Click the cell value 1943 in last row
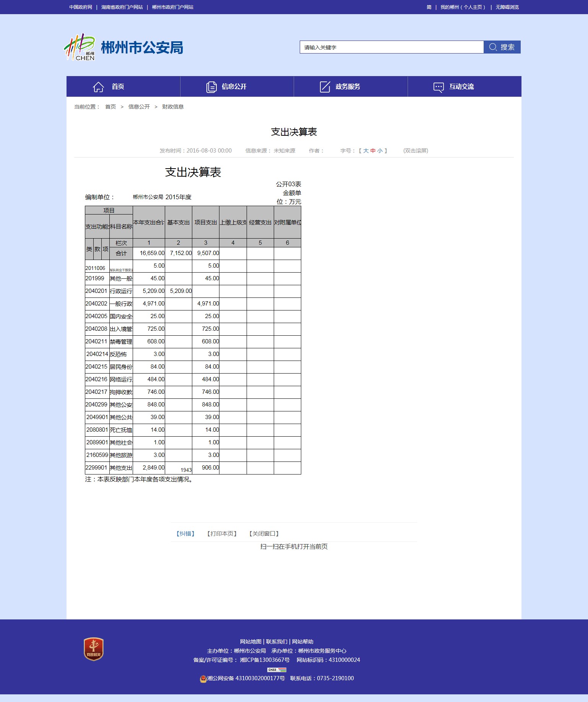588x702 pixels. [x=186, y=470]
